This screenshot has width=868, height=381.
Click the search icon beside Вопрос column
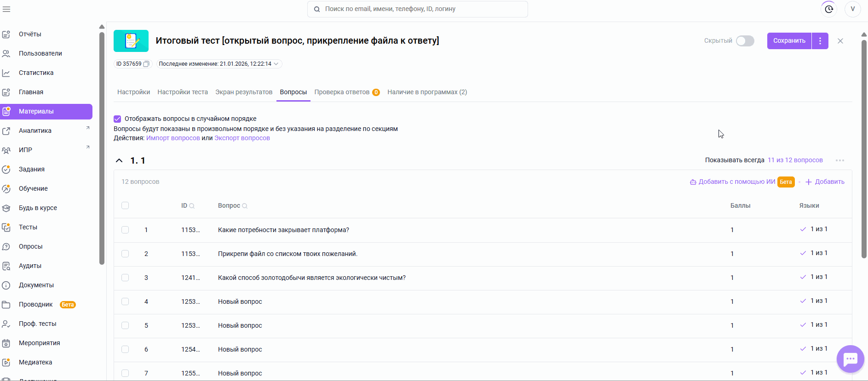pyautogui.click(x=245, y=206)
